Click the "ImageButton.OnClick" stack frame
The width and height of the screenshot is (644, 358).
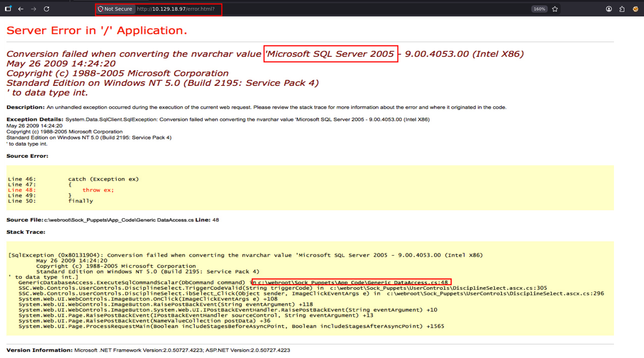148,299
